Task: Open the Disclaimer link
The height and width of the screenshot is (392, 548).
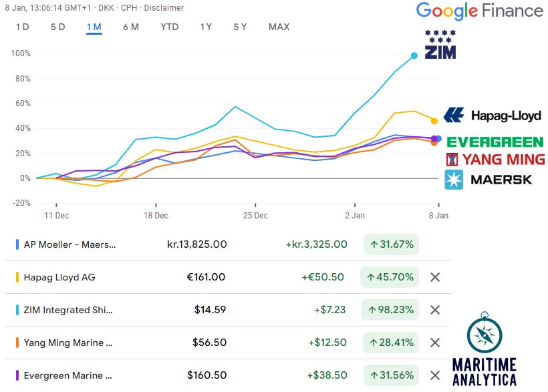Action: [164, 8]
